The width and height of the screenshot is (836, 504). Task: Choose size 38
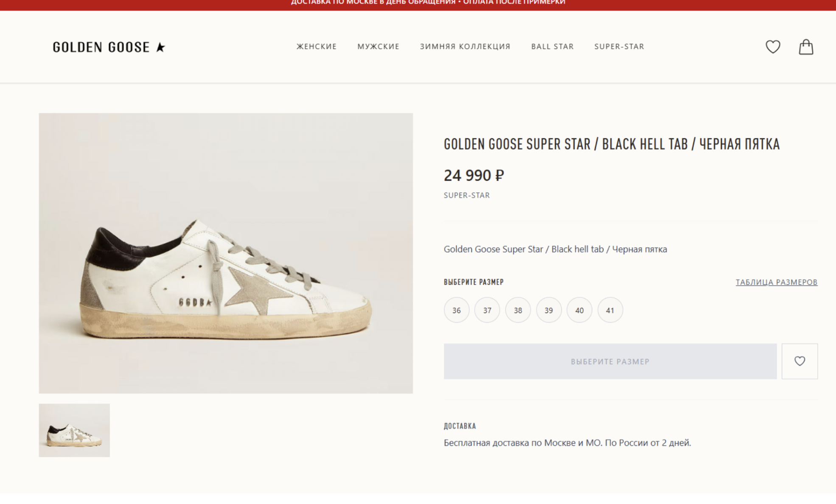coord(518,310)
